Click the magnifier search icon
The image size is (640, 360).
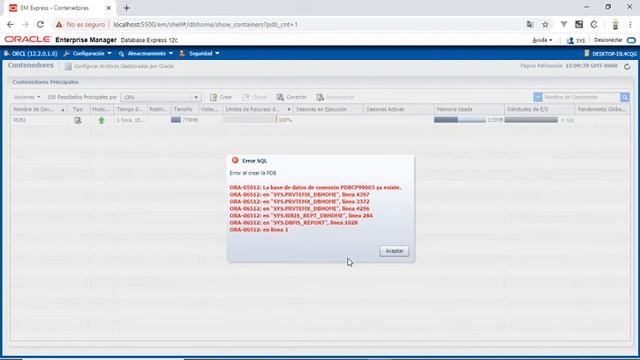(x=625, y=97)
